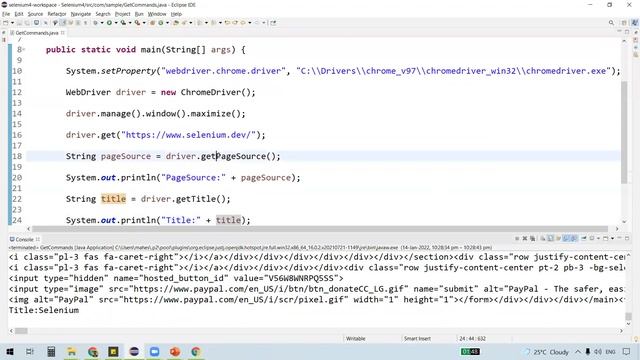
Task: Click the Terminate console icon
Action: 517,238
